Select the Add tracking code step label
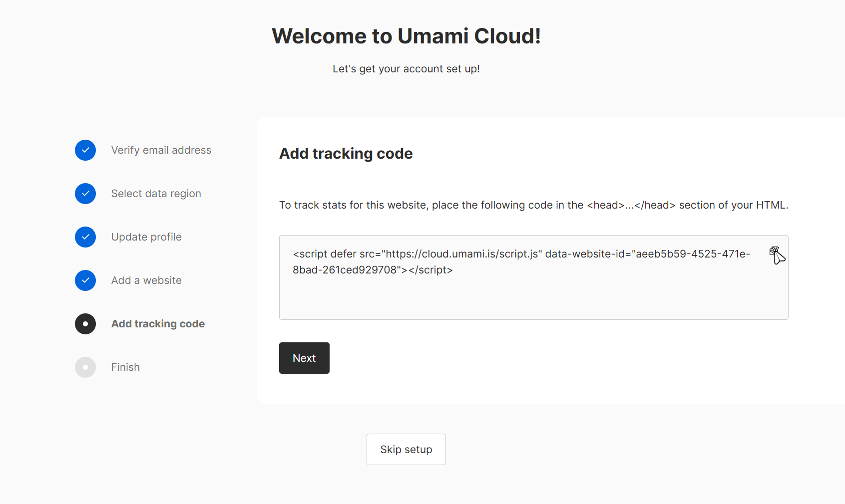Image resolution: width=845 pixels, height=504 pixels. (158, 324)
